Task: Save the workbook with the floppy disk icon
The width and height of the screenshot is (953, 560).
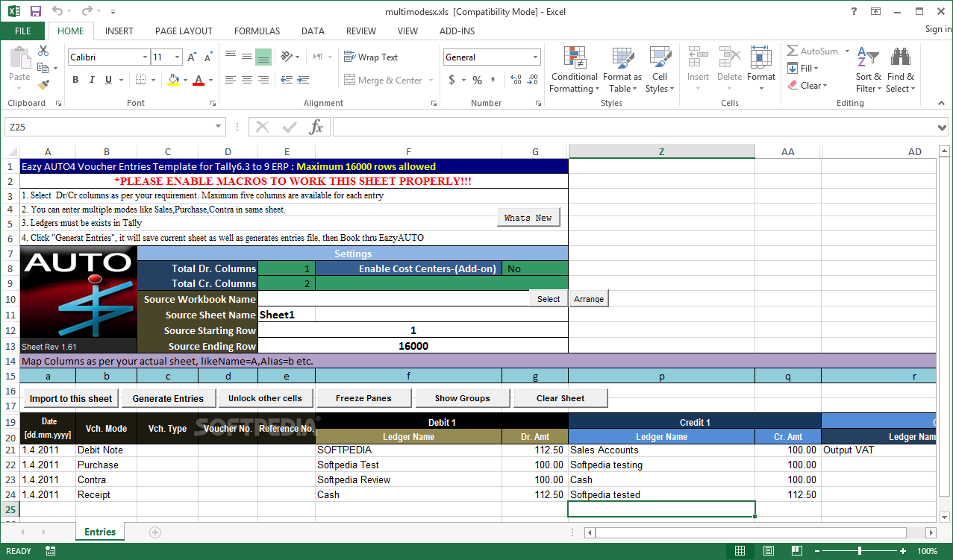Action: tap(36, 11)
